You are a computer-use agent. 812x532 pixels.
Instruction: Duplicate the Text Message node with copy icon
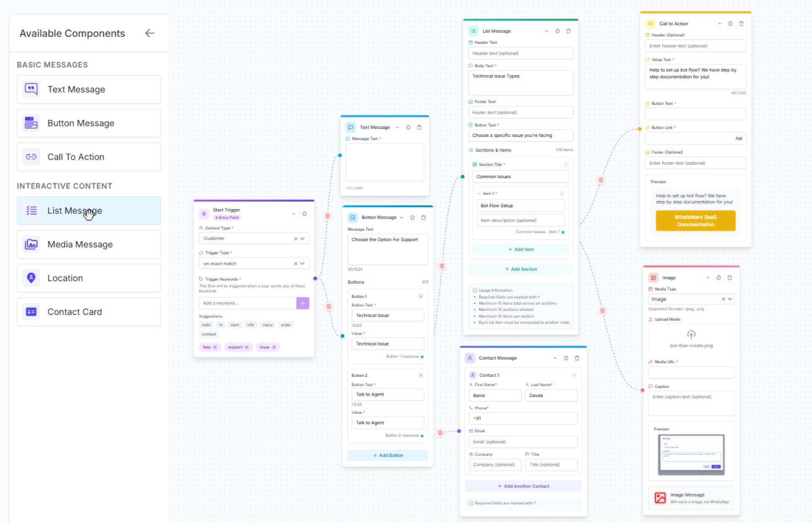pos(408,127)
